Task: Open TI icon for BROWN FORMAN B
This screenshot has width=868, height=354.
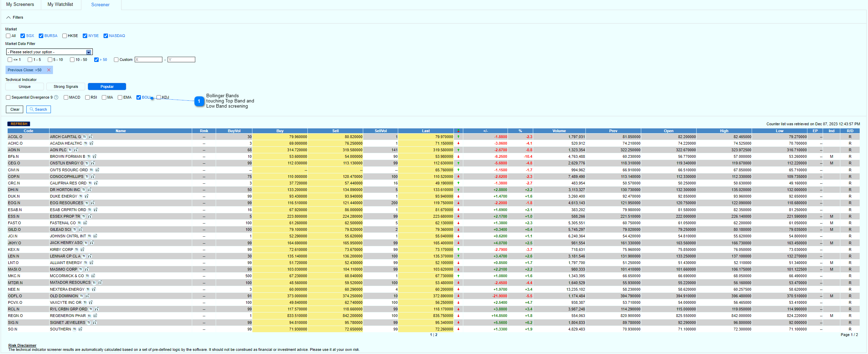Action: pos(89,156)
